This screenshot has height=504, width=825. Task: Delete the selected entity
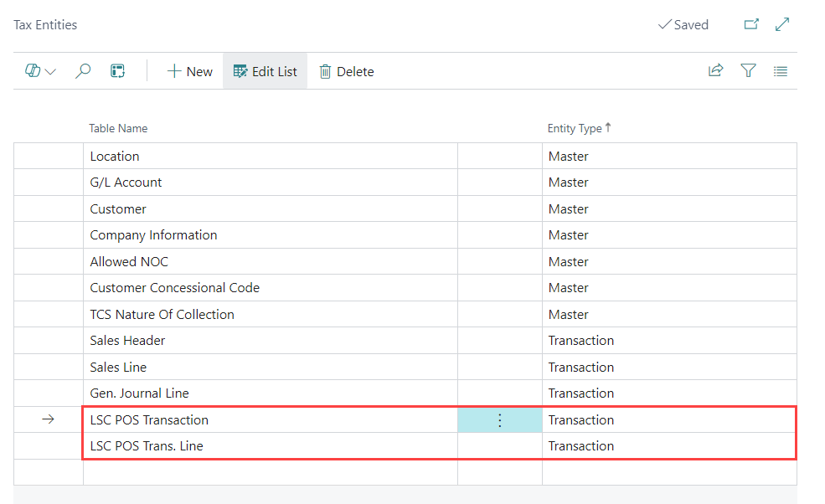[347, 71]
